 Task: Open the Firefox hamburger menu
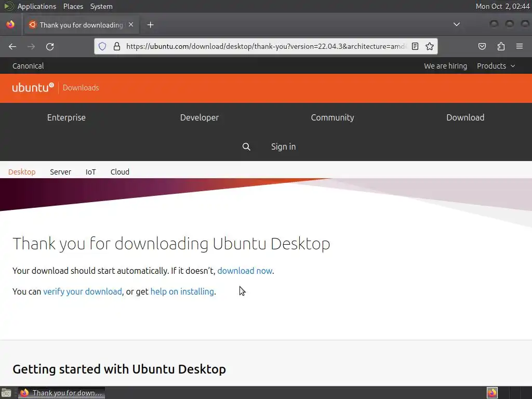click(x=519, y=46)
